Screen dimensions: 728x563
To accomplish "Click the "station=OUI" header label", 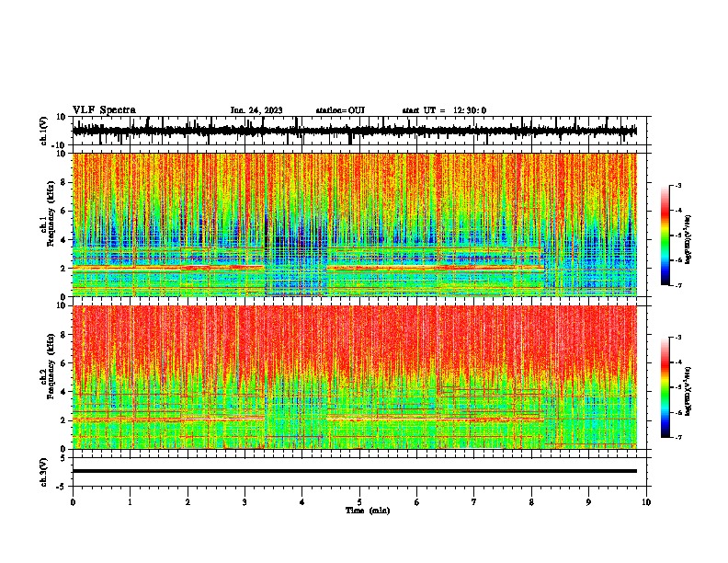I will (x=340, y=110).
